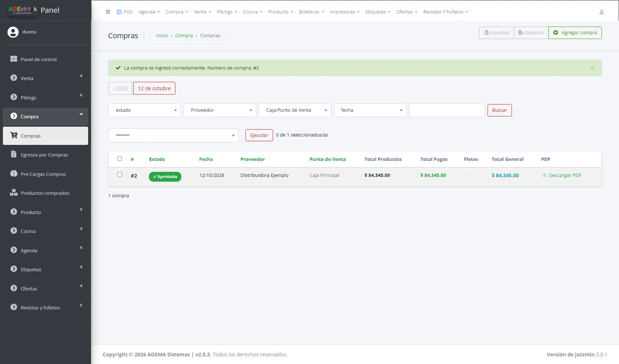Click the Exportar button
Screen dimensions: 619x364
(531, 33)
